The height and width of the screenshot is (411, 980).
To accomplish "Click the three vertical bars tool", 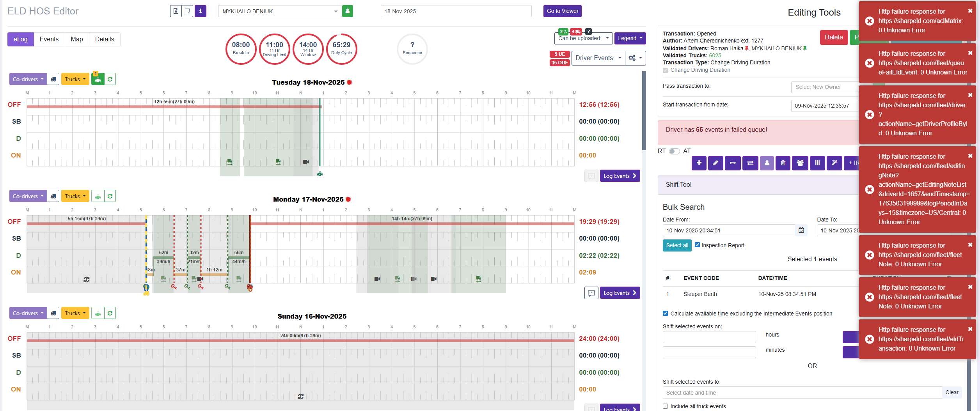I will tap(817, 163).
